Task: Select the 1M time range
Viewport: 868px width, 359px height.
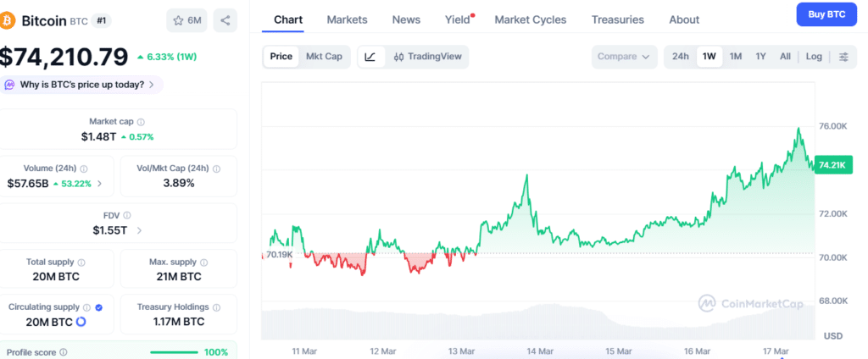Action: [735, 57]
